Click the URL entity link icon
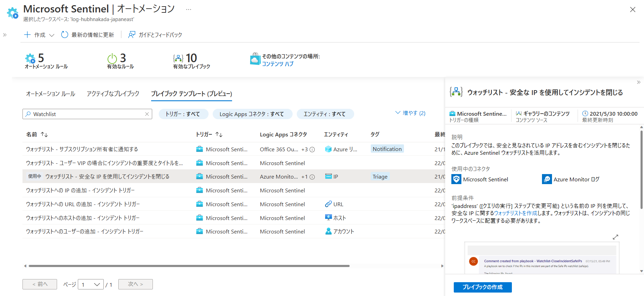The width and height of the screenshot is (644, 296). [x=328, y=204]
